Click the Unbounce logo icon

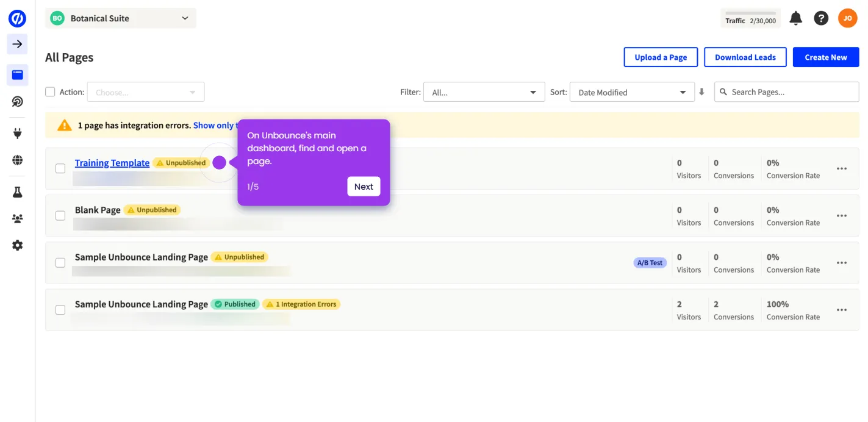pyautogui.click(x=17, y=18)
